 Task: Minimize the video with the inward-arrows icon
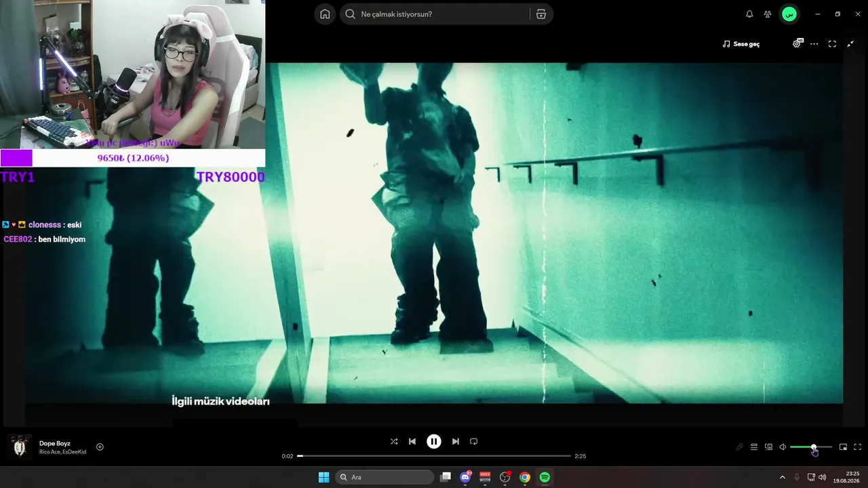click(x=850, y=44)
